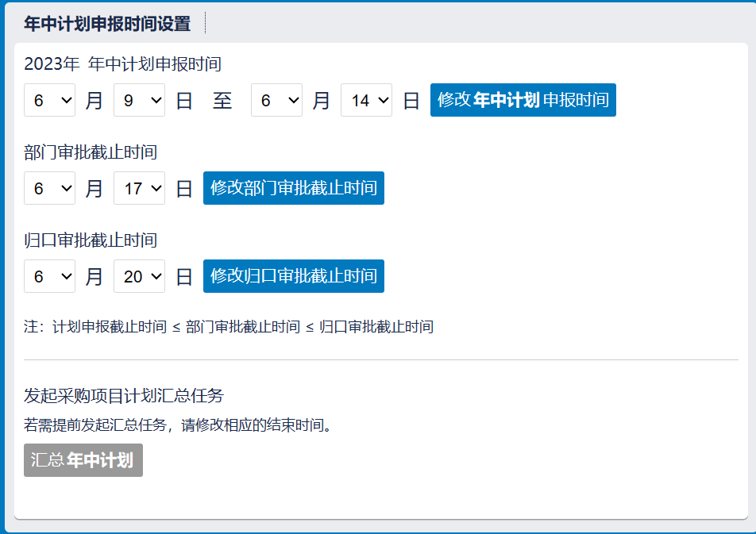Click the hint text 若需提前发起汇总任务
The image size is (756, 534).
click(x=177, y=425)
